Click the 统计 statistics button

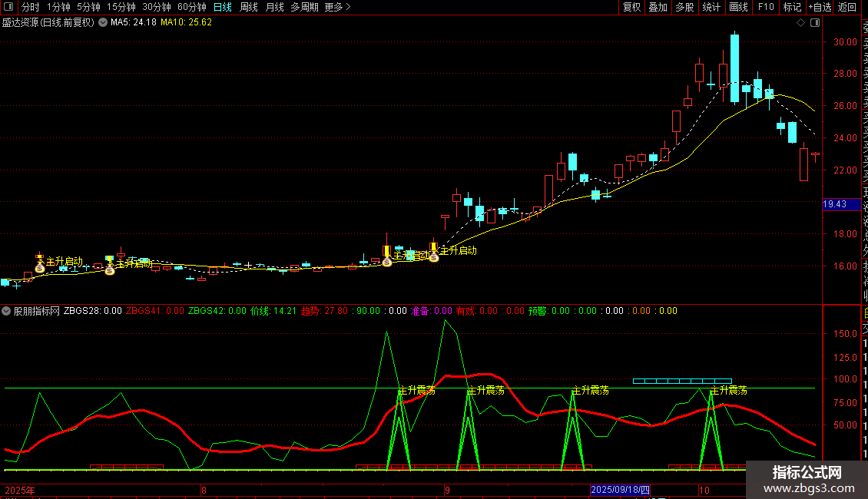tap(711, 7)
